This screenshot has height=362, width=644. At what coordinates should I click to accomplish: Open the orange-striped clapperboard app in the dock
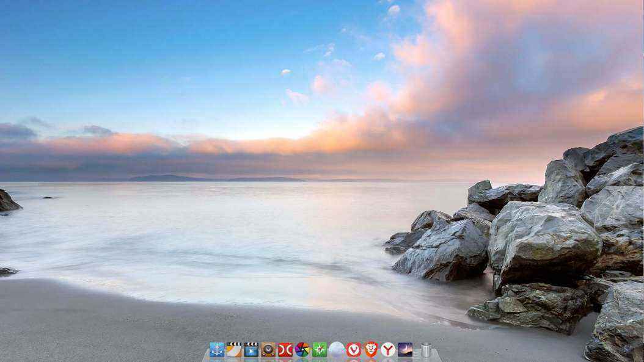234,350
